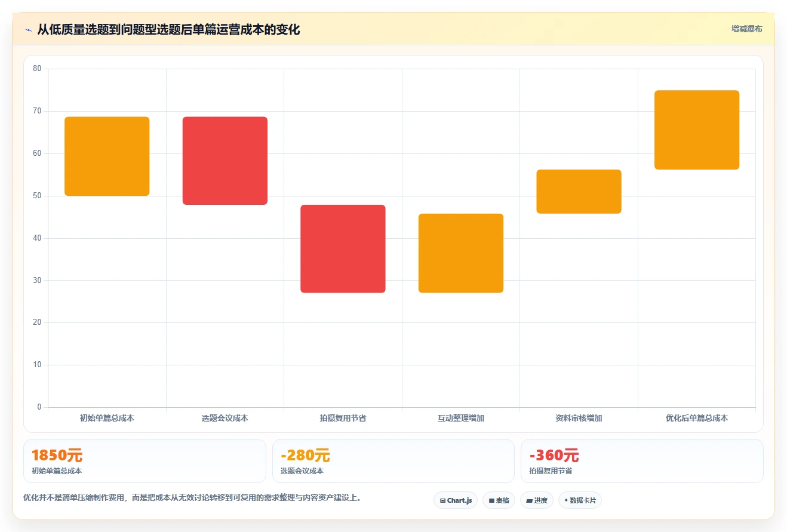Click the 1850元 data card

145,461
